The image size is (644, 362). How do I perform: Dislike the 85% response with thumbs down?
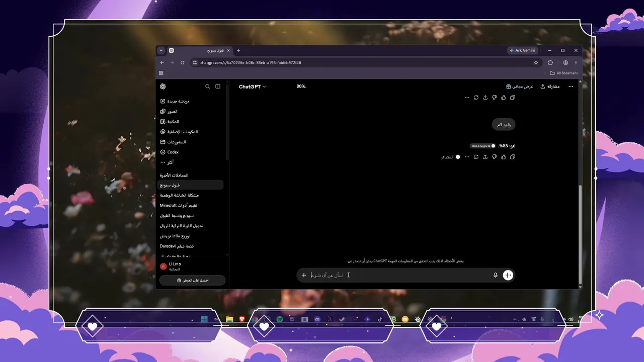point(495,157)
